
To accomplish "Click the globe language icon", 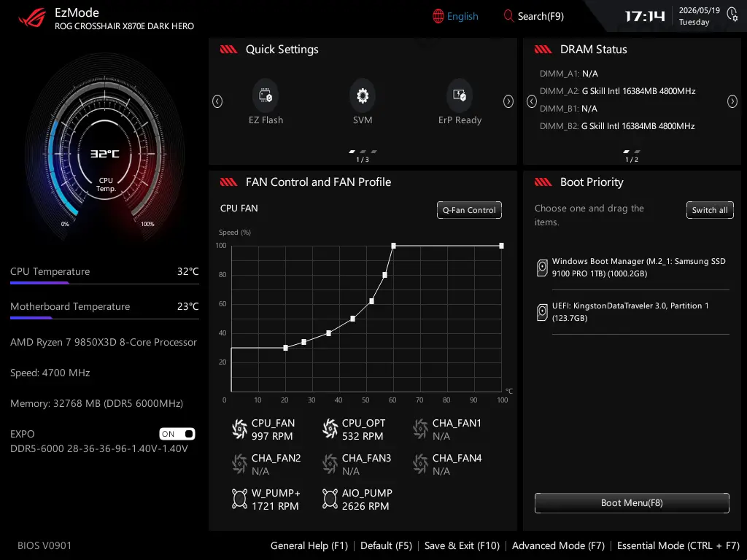I will [x=438, y=16].
